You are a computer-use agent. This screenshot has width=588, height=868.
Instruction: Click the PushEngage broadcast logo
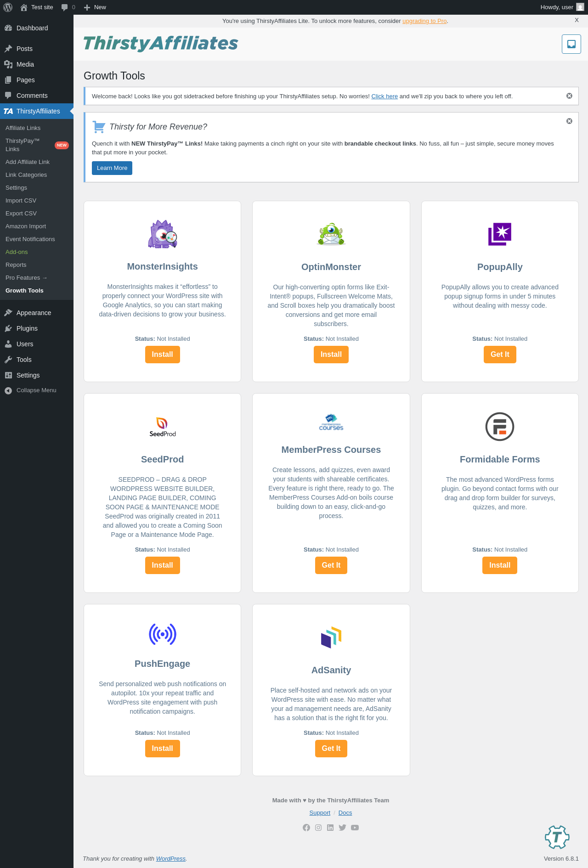(x=163, y=634)
